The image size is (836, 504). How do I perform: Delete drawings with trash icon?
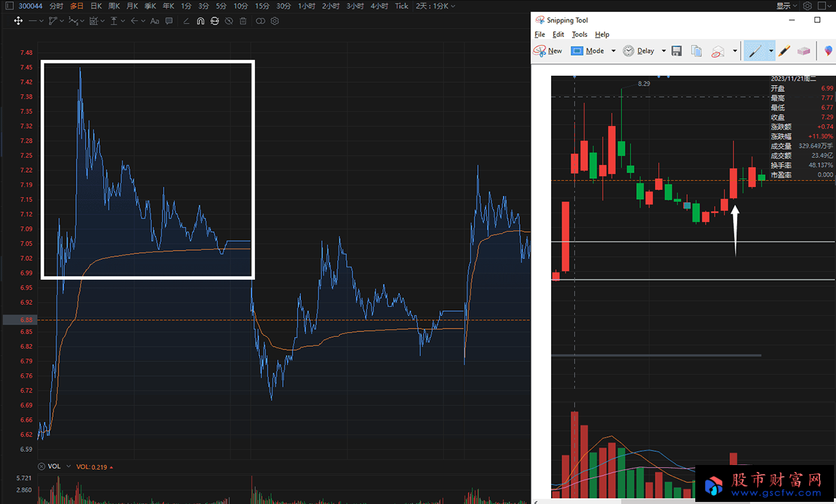pos(242,21)
